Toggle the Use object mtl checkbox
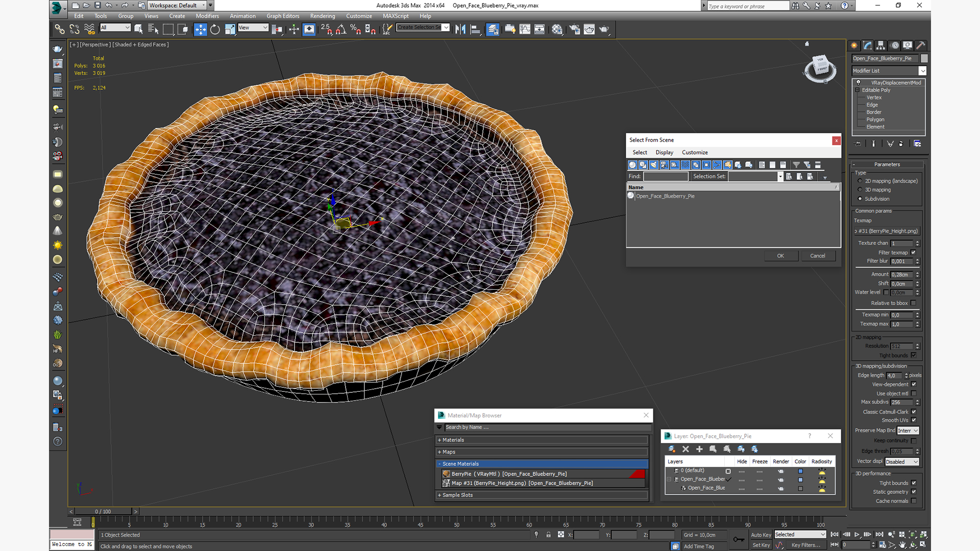Viewport: 980px width, 551px height. pos(914,393)
